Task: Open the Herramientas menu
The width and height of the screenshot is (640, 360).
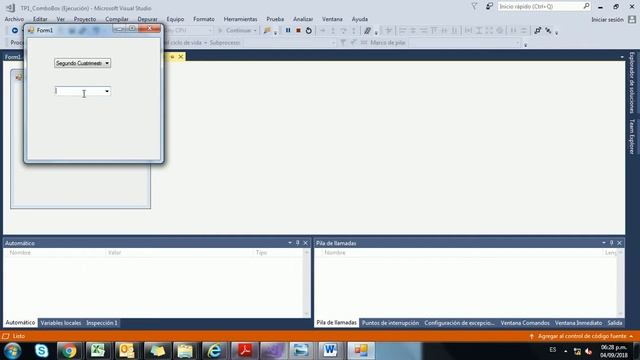Action: (240, 19)
